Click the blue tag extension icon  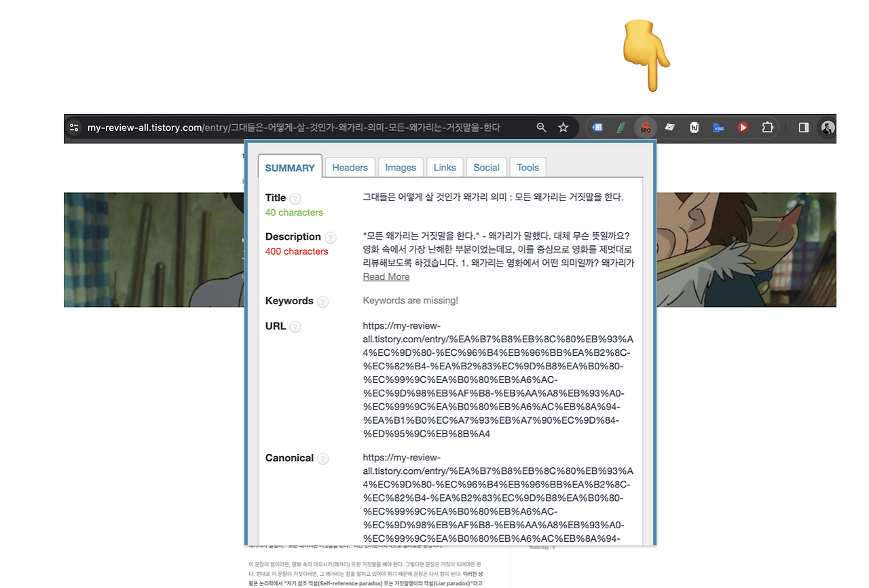click(596, 127)
